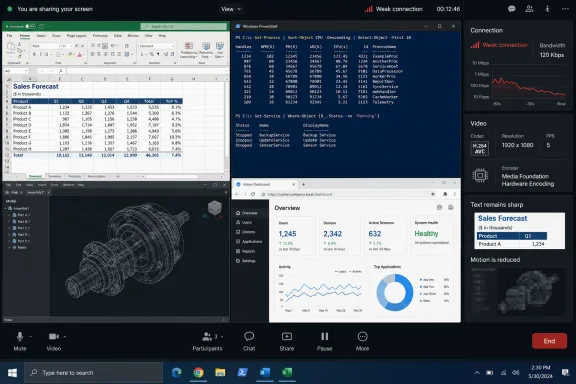Open the Tools menu in the CAD window
Image resolution: width=576 pixels, height=384 pixels.
point(54,185)
